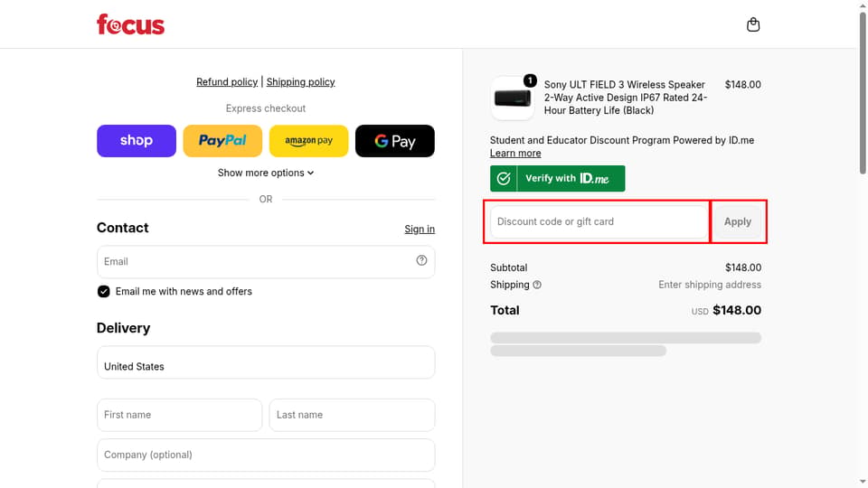Click the page vertical scrollbar
The image size is (868, 488).
pos(863,94)
